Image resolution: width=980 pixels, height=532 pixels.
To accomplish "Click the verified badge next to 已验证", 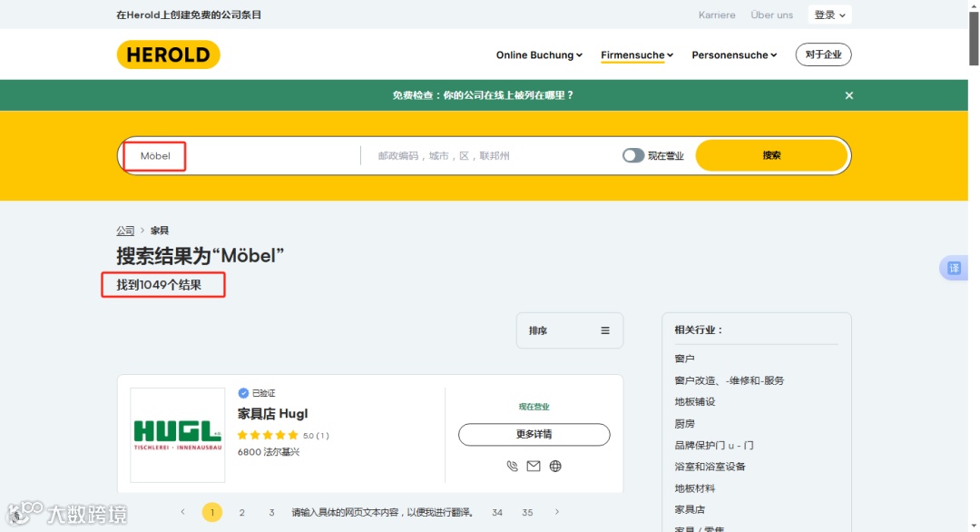I will pos(243,393).
